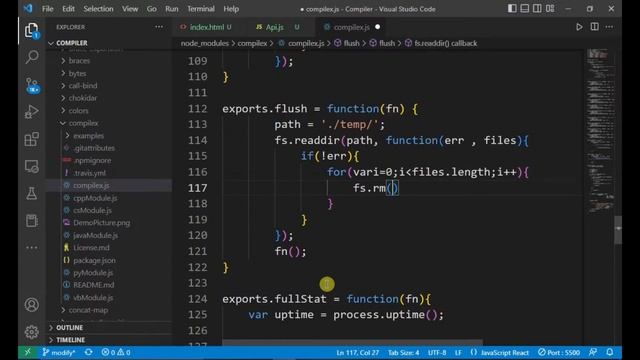Click unsaved dot on compilex.js tab

tap(378, 27)
